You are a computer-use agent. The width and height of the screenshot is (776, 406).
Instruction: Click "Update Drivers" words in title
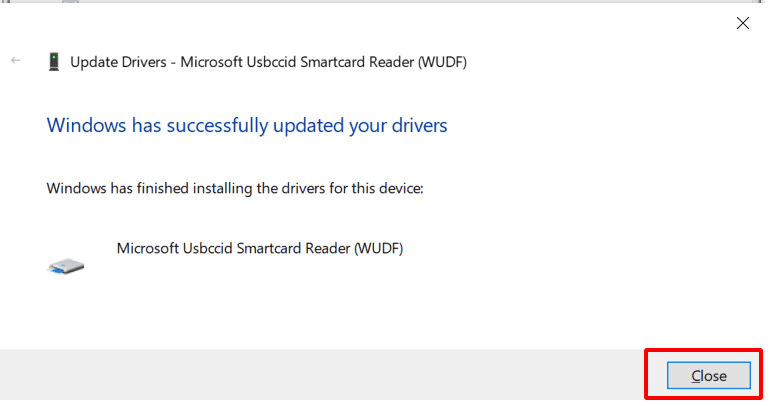(118, 62)
